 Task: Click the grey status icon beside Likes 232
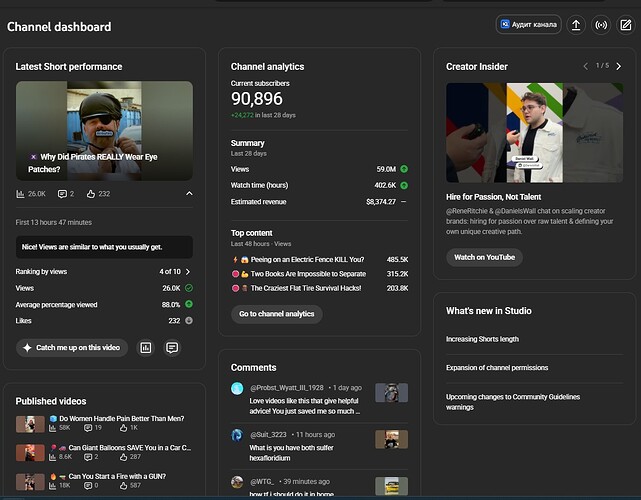[189, 321]
